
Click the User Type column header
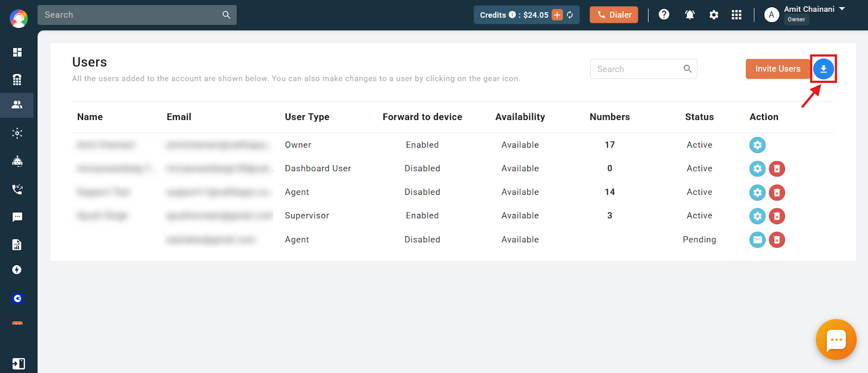click(307, 117)
